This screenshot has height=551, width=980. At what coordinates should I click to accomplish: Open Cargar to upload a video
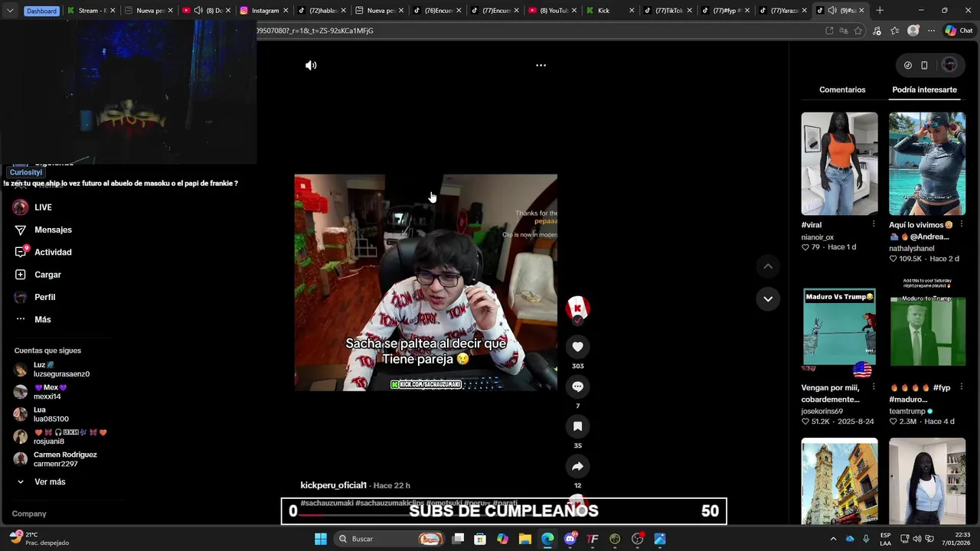click(47, 275)
